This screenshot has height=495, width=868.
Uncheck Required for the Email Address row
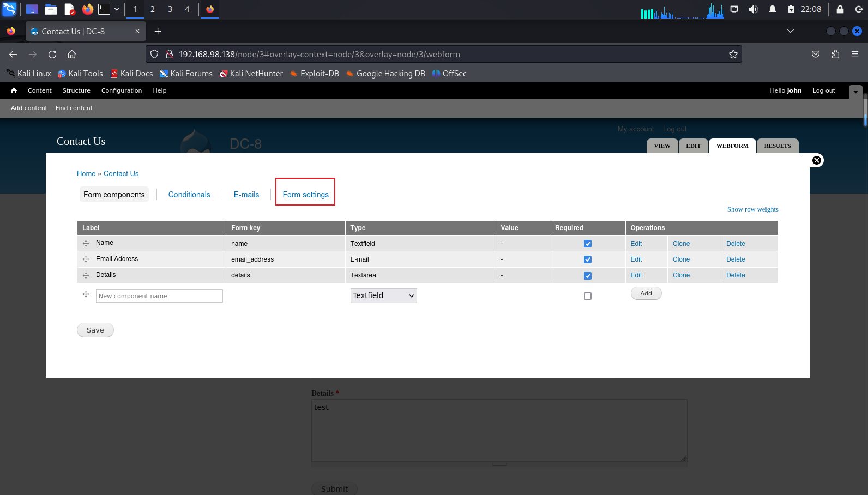pyautogui.click(x=588, y=259)
